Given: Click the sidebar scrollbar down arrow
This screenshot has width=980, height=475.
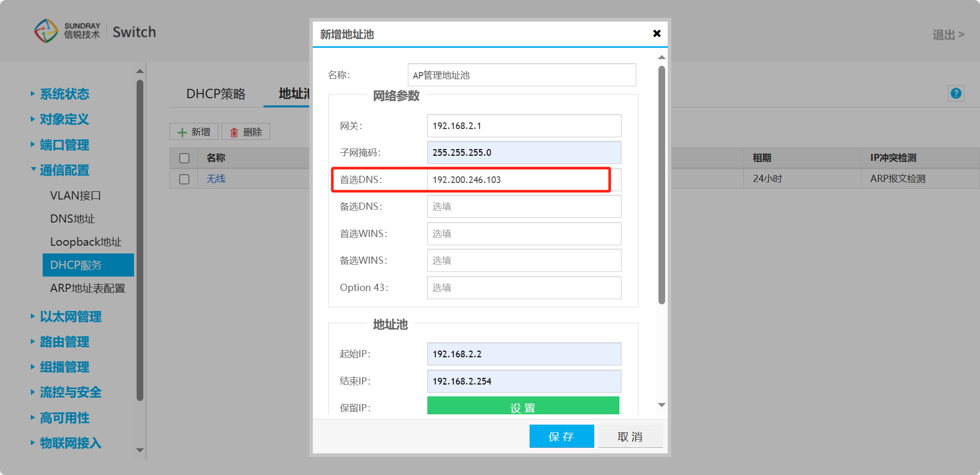Looking at the screenshot, I should point(140,450).
